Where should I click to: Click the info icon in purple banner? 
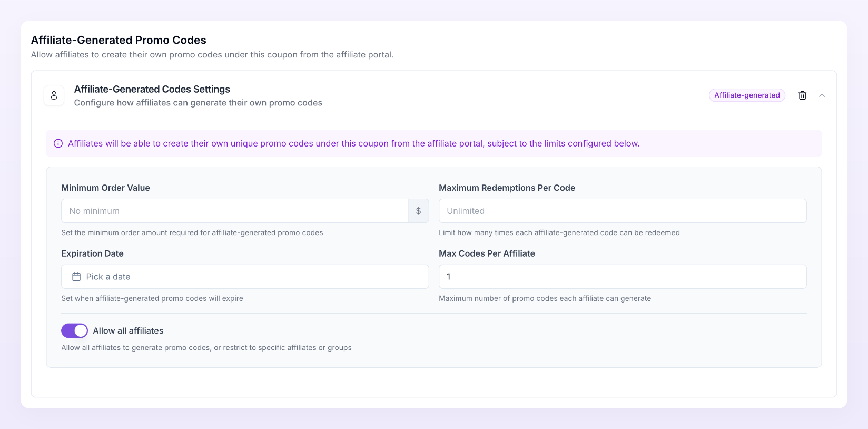[58, 143]
